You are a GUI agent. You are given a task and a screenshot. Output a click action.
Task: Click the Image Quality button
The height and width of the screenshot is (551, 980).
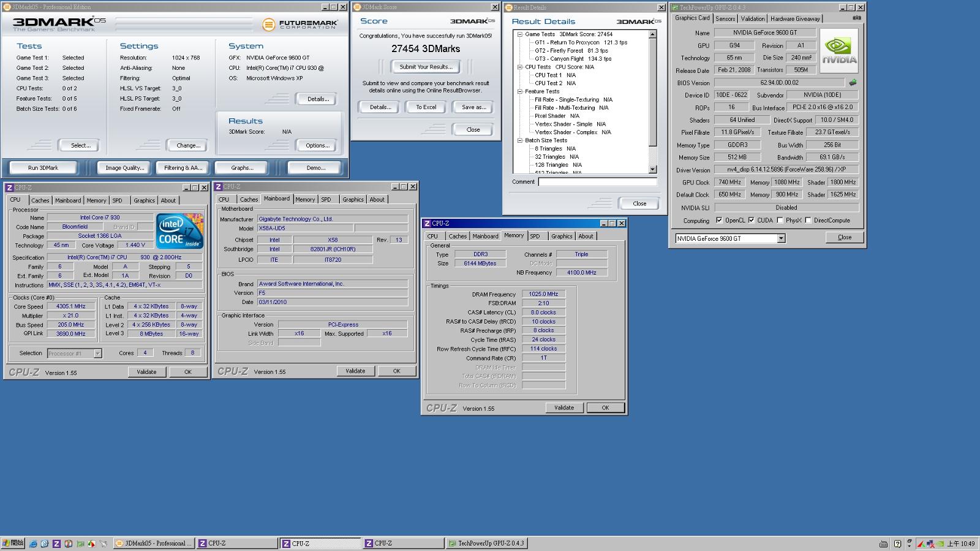pos(125,167)
